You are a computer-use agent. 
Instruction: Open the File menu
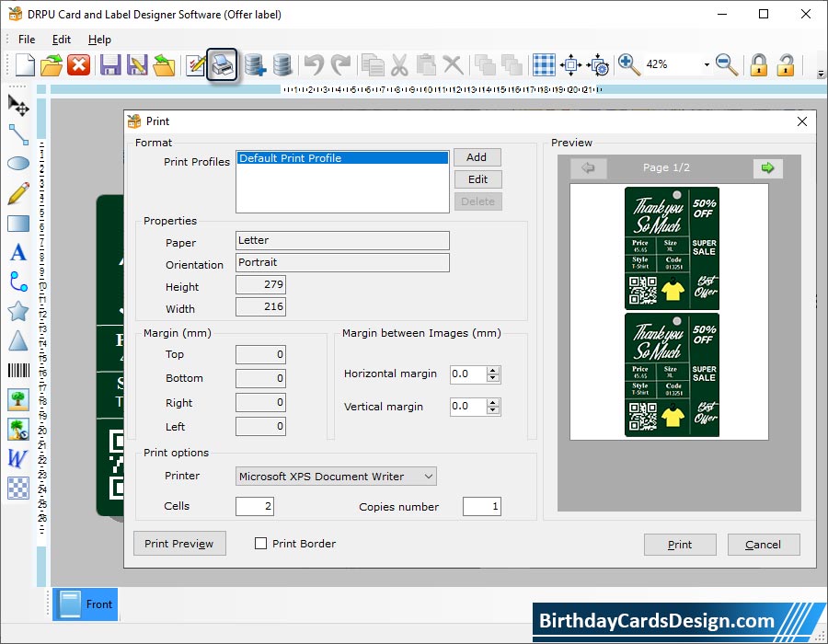point(27,40)
